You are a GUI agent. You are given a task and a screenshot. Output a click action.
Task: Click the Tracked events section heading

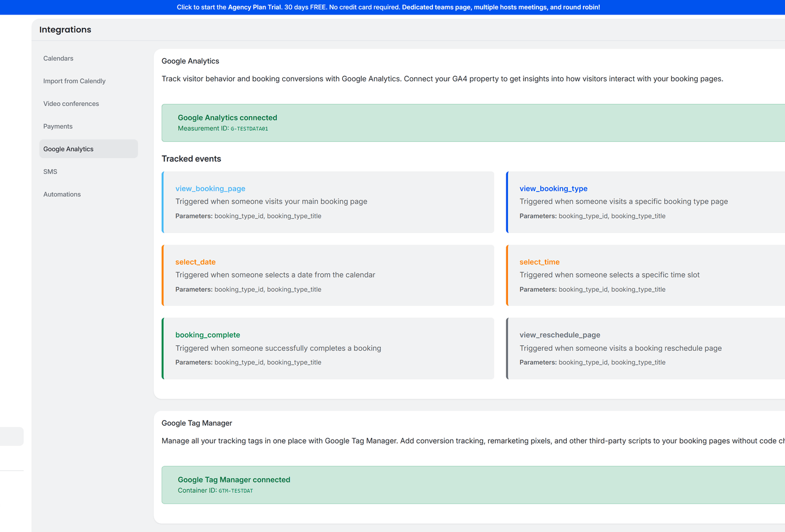[x=192, y=159]
